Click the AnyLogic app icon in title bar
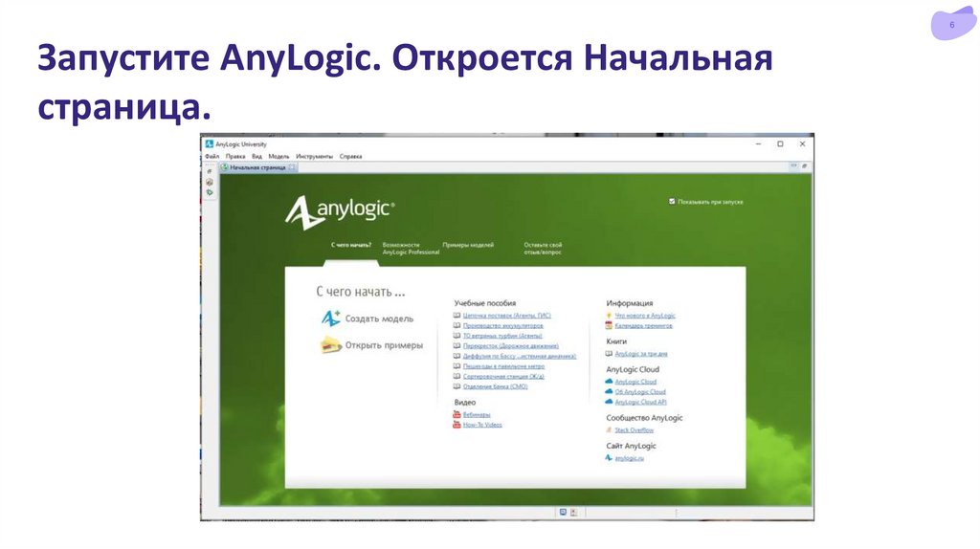The image size is (980, 549). [210, 144]
